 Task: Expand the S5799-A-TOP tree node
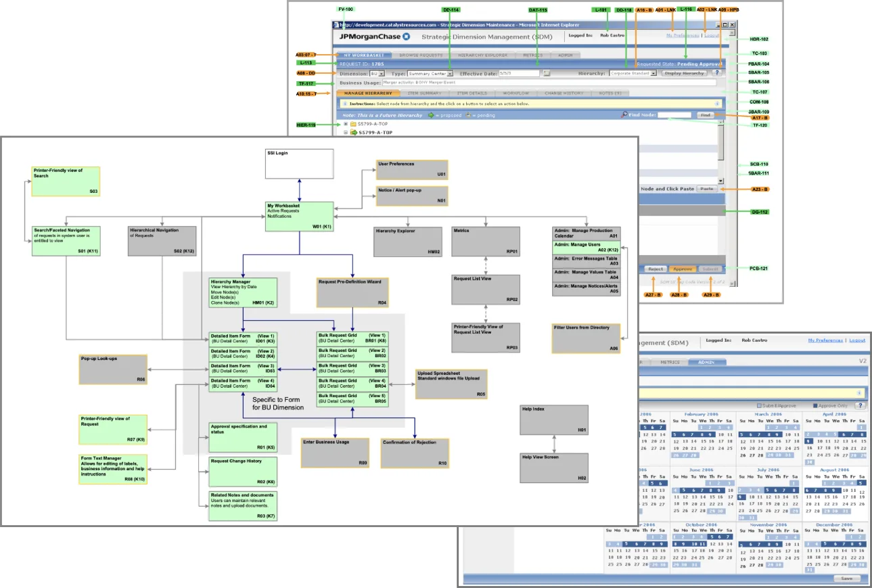pos(347,125)
